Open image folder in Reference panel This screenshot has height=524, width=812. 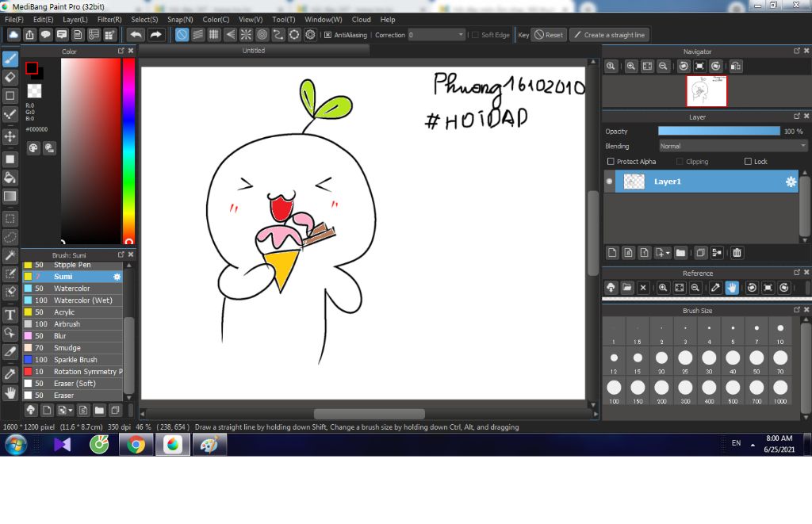pos(627,288)
